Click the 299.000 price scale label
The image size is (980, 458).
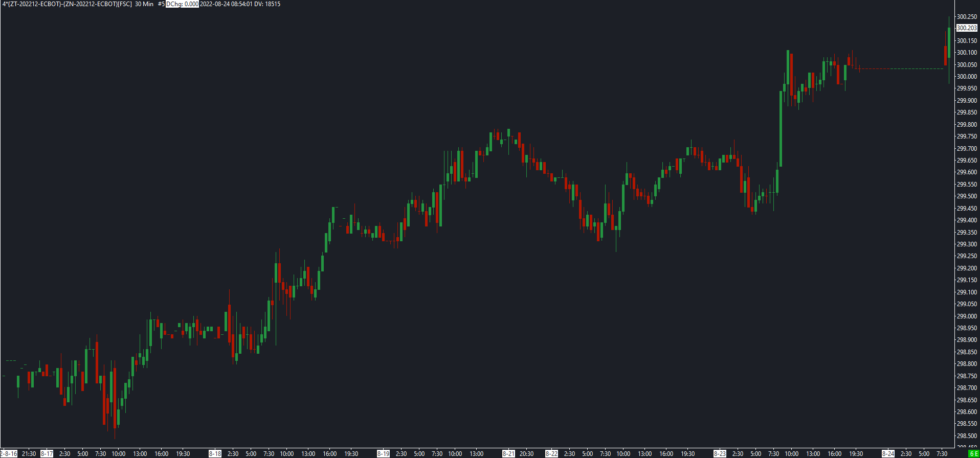pyautogui.click(x=967, y=316)
